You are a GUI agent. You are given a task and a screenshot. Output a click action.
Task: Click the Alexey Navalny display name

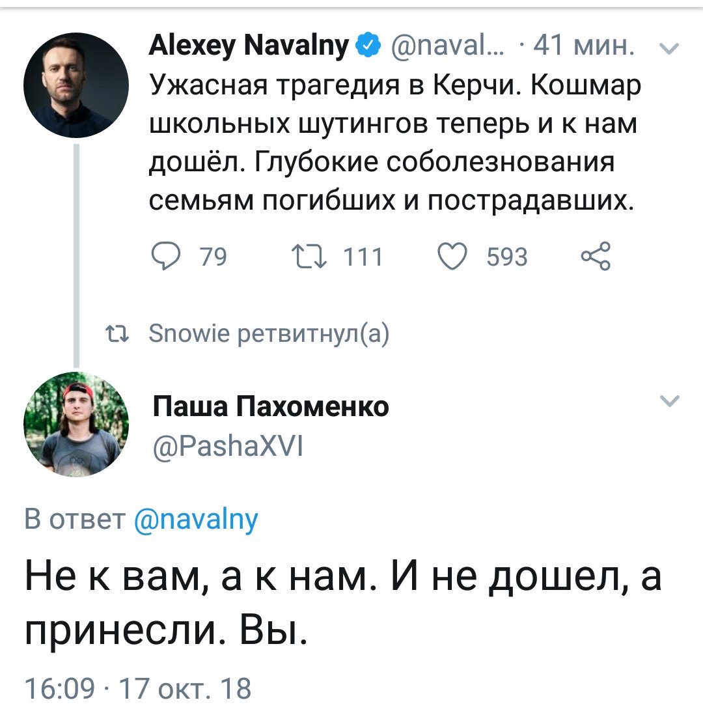pos(250,46)
